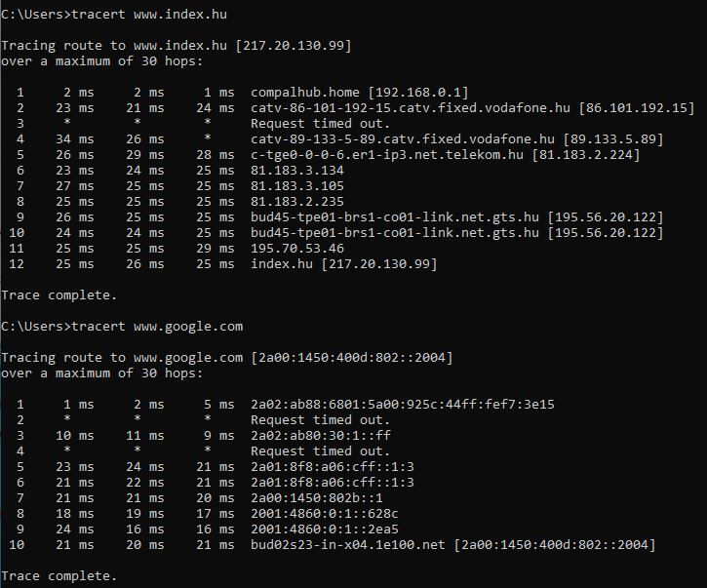The height and width of the screenshot is (588, 707).
Task: Click the bud02s23-in-x04.1e100.net hostname
Action: 348,545
